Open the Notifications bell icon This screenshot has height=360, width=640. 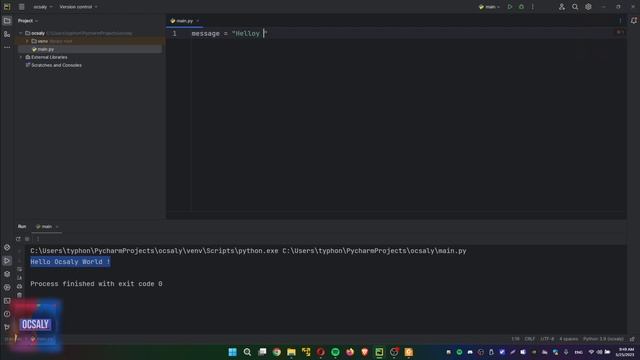[633, 21]
